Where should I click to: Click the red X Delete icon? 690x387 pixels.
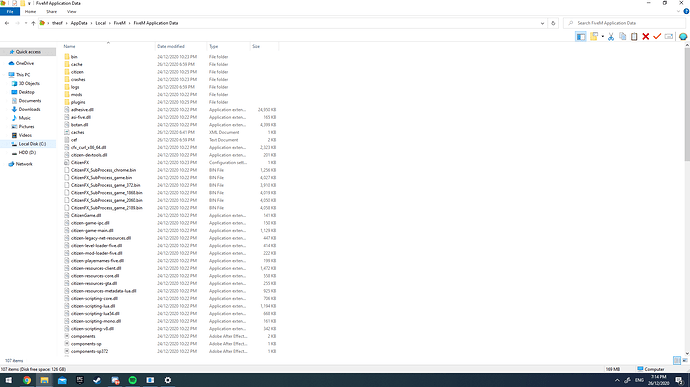pyautogui.click(x=646, y=37)
